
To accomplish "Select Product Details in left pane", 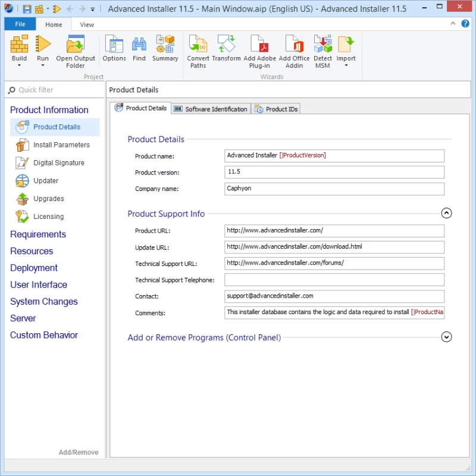I will click(55, 127).
